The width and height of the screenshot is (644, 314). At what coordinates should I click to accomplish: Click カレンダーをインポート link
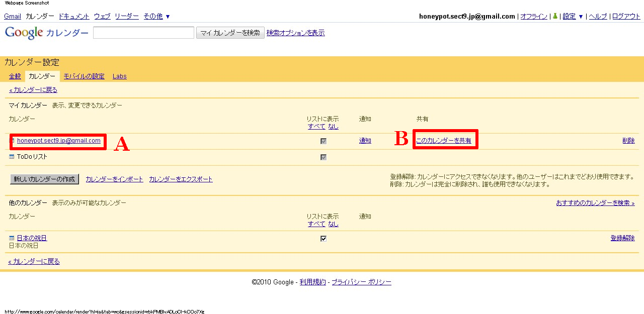[x=115, y=179]
